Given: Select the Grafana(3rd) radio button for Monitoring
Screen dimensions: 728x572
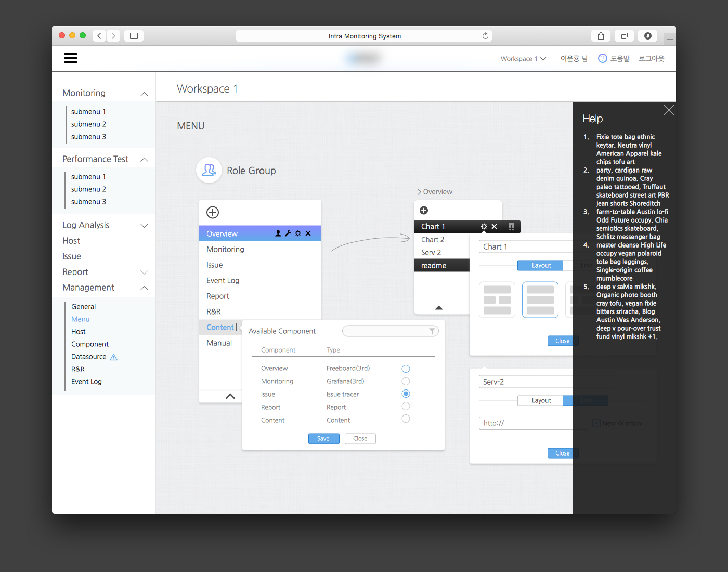Looking at the screenshot, I should coord(406,381).
